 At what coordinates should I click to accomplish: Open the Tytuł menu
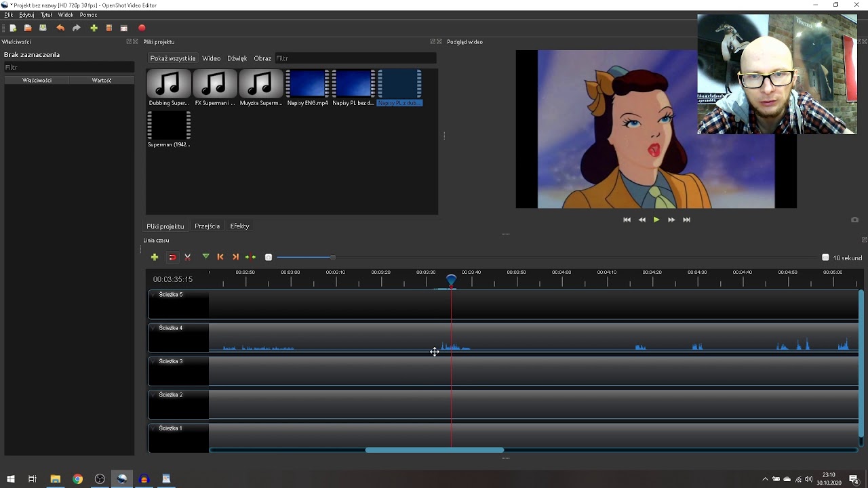(x=46, y=15)
